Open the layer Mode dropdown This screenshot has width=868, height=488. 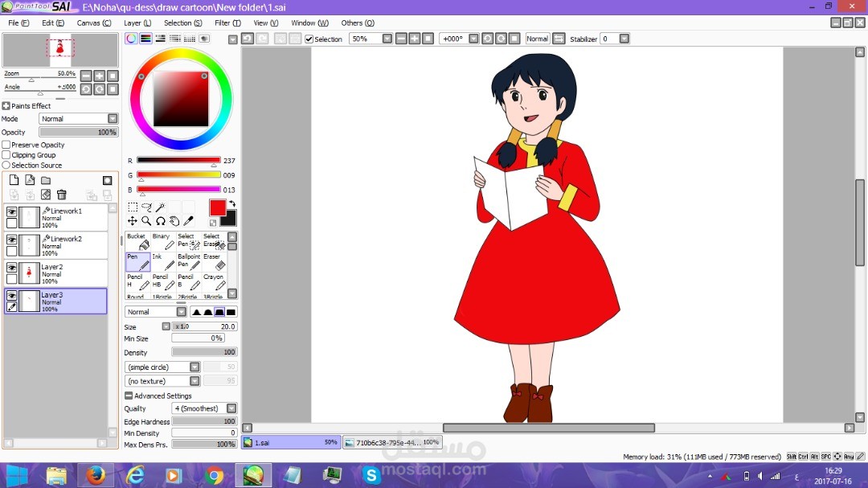coord(113,118)
